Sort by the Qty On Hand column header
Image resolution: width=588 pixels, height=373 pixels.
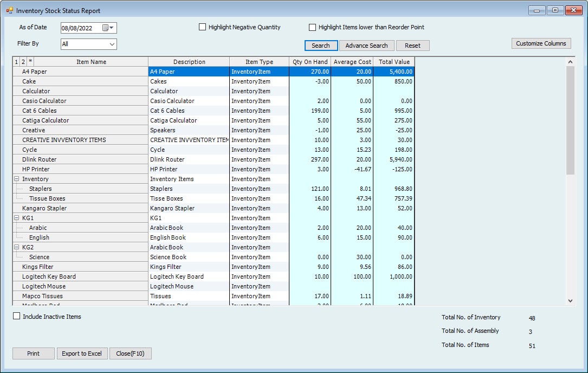(310, 62)
